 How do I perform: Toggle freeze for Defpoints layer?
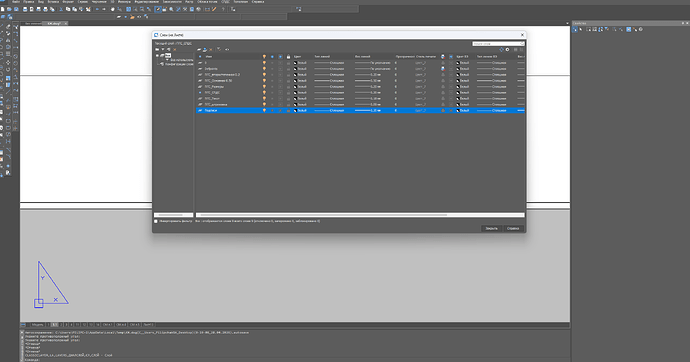pos(272,69)
